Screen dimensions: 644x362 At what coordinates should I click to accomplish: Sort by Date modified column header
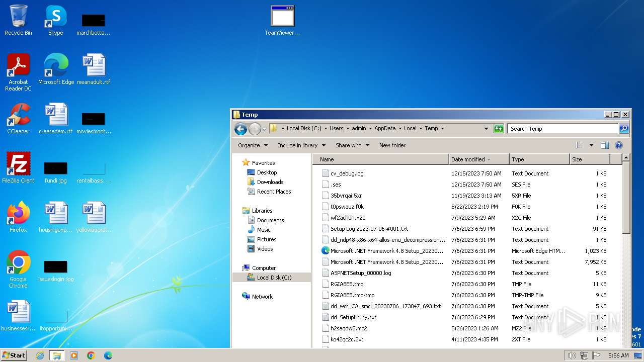(479, 159)
